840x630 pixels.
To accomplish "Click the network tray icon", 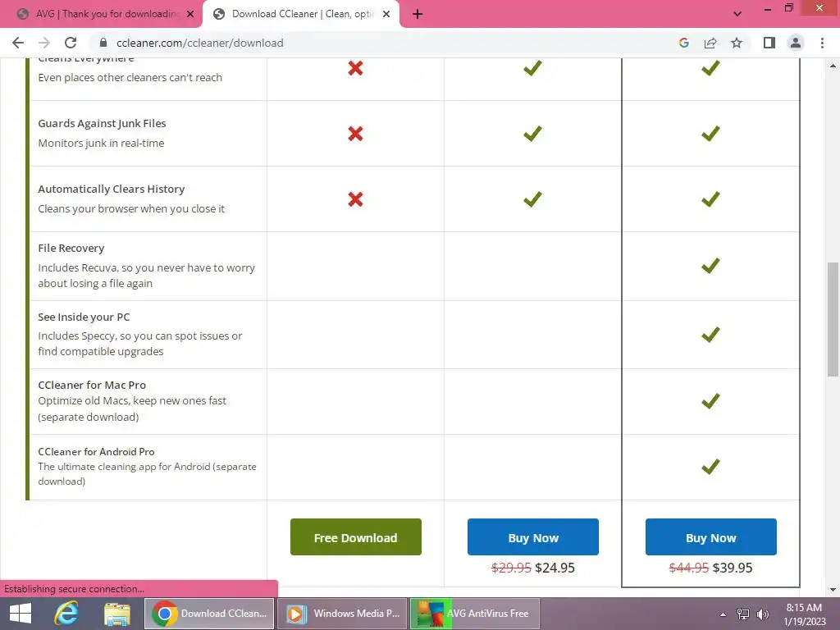I will [x=743, y=614].
